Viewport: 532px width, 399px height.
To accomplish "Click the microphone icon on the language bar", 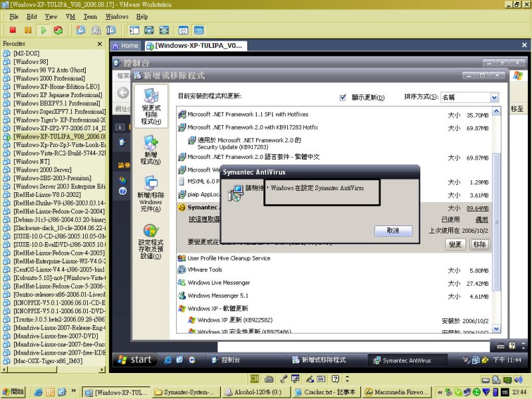I will point(284,378).
